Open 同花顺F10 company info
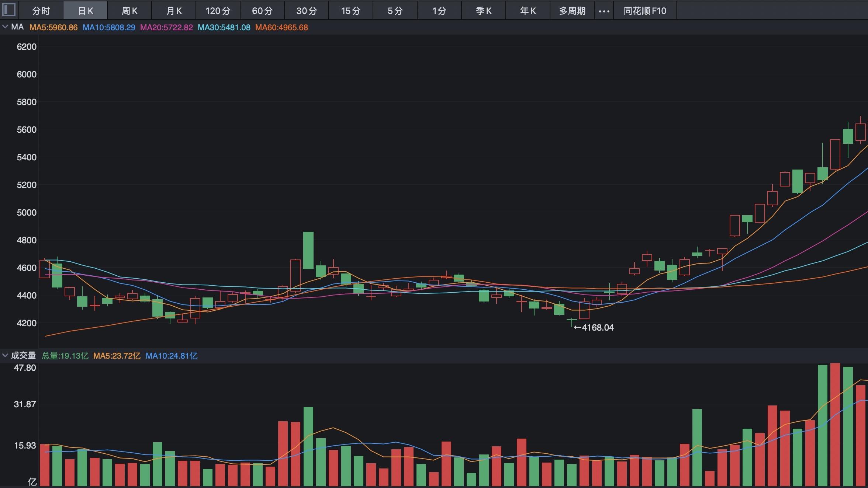 pyautogui.click(x=645, y=10)
